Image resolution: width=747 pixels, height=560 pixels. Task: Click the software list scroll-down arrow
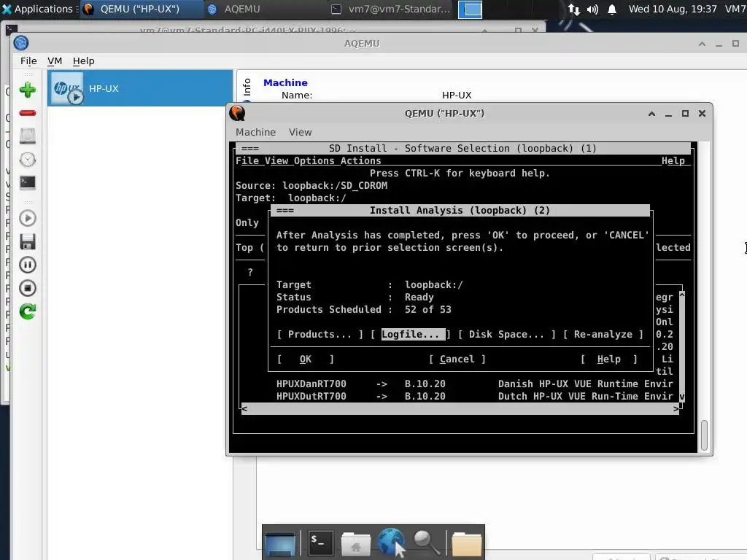point(682,397)
